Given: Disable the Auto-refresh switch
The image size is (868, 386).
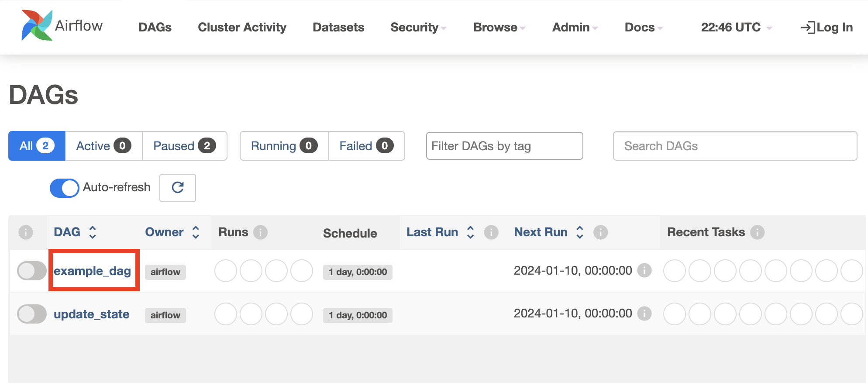Looking at the screenshot, I should [x=64, y=188].
